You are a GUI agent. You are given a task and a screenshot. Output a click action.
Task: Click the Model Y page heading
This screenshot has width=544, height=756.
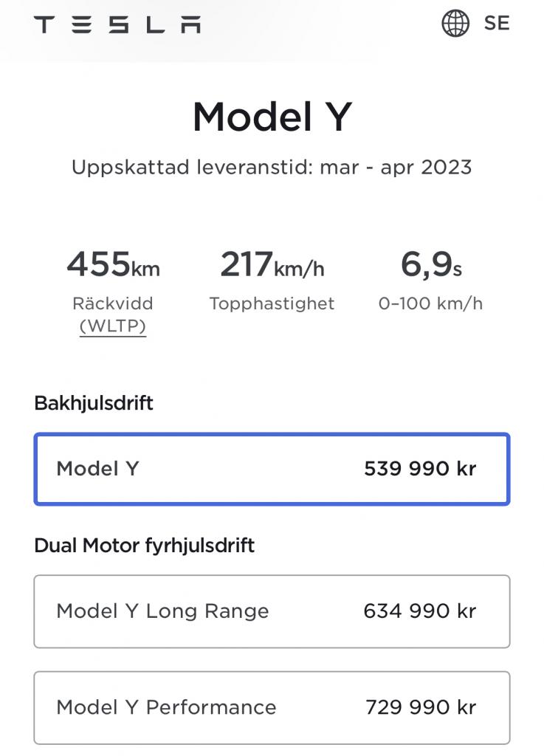click(272, 117)
